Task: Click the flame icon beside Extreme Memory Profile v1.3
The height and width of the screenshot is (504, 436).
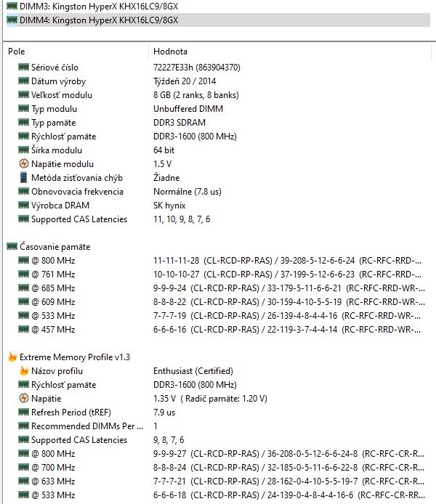Action: [12, 357]
